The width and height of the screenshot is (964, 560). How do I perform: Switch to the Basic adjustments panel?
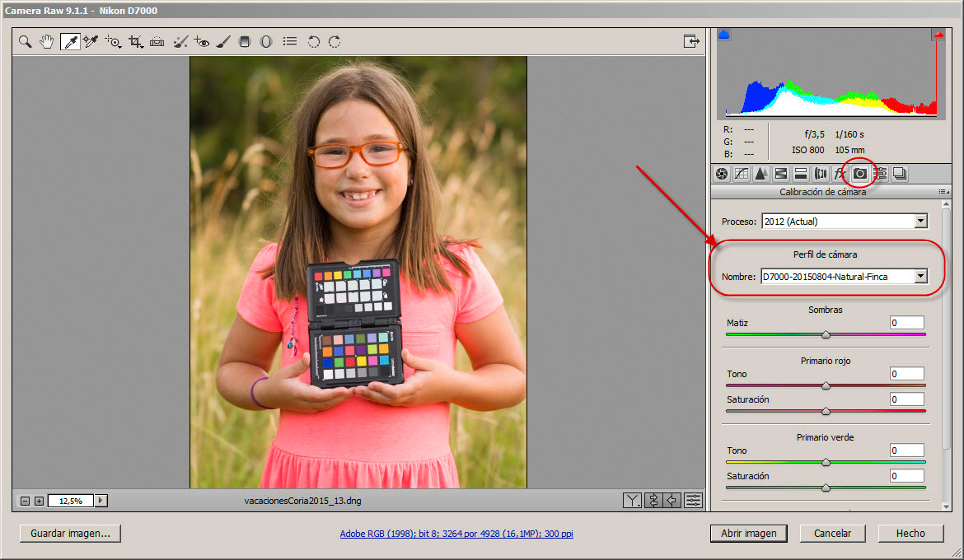click(722, 173)
